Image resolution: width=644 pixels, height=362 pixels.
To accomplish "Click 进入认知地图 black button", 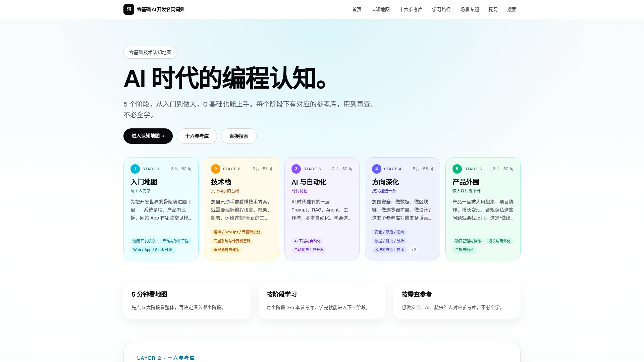I will (x=148, y=136).
